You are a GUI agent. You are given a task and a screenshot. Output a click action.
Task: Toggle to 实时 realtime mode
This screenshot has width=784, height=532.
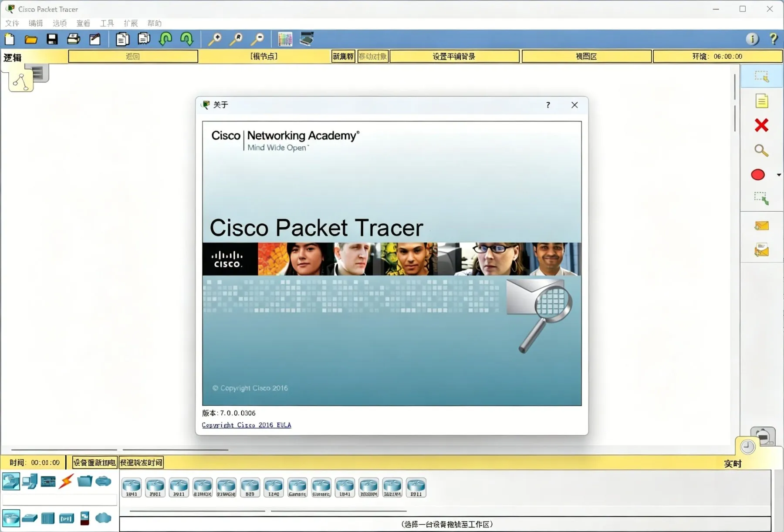point(733,464)
